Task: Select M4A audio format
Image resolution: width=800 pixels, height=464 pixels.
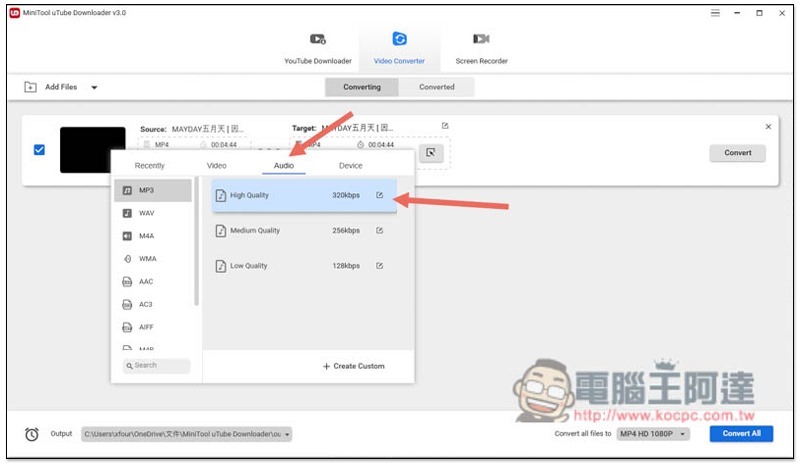Action: tap(153, 236)
